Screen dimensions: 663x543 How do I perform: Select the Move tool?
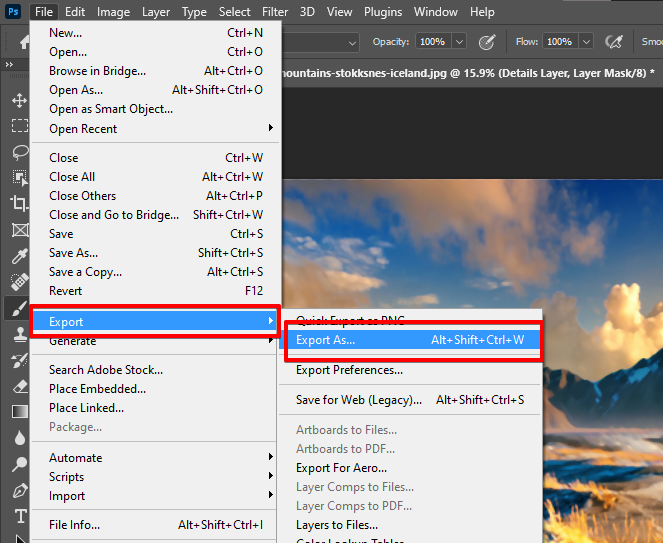click(x=19, y=101)
